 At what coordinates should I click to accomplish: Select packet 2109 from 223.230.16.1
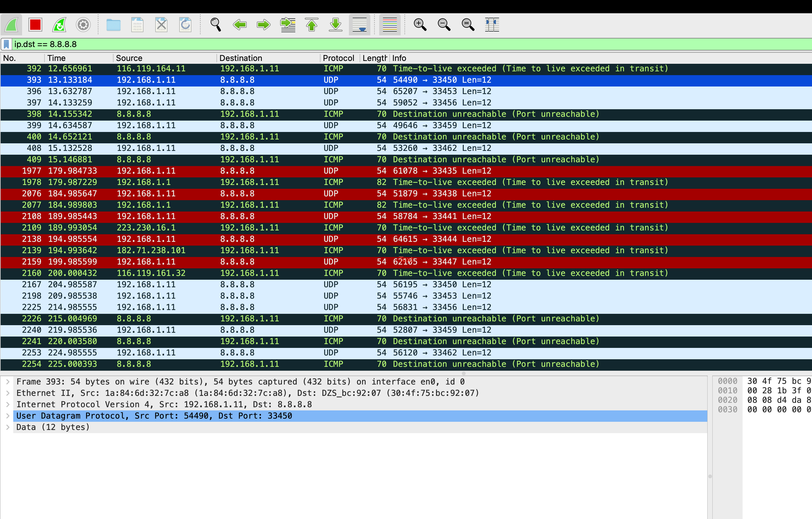coord(406,228)
